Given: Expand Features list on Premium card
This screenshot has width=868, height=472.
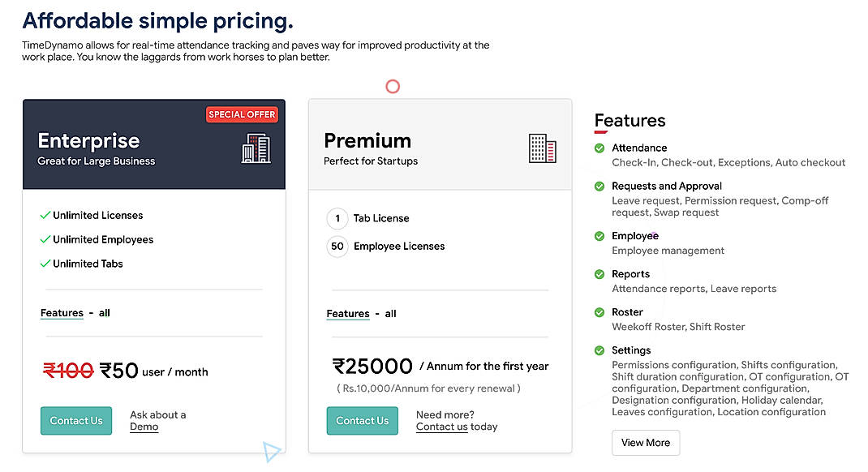Looking at the screenshot, I should point(348,314).
